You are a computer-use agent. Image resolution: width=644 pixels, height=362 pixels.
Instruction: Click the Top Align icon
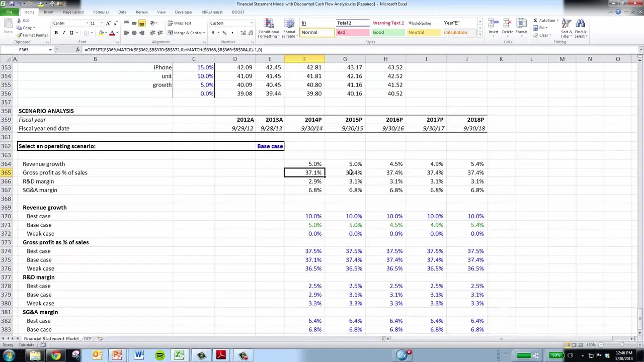tap(126, 23)
